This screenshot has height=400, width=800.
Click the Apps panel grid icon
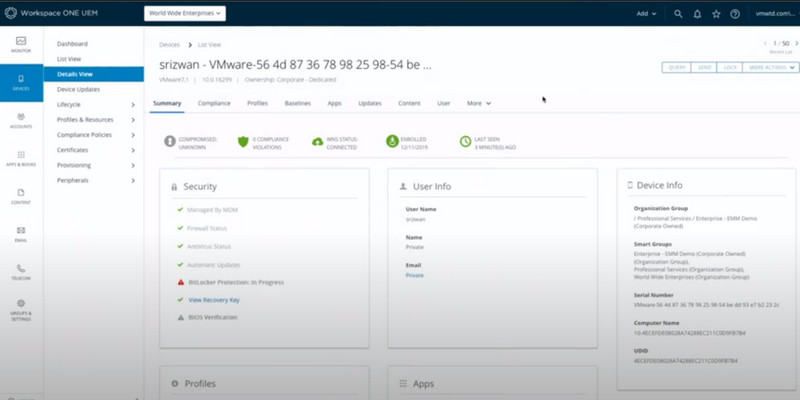coord(403,384)
